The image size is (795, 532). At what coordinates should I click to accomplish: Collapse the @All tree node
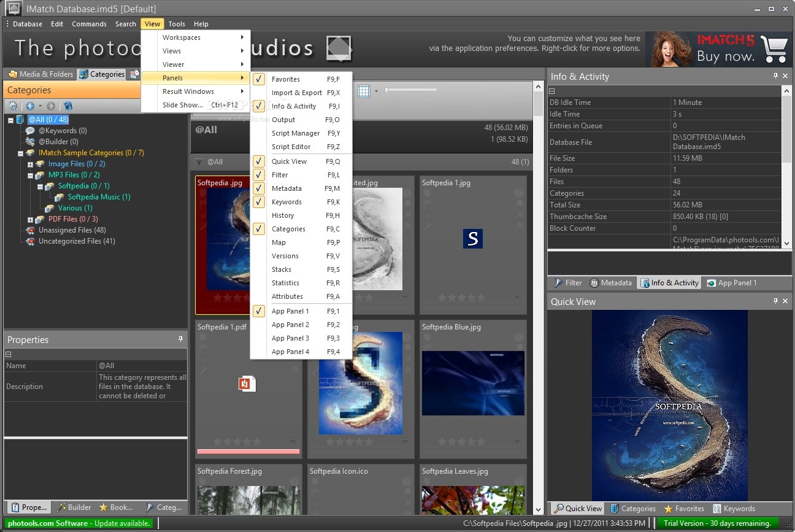11,120
